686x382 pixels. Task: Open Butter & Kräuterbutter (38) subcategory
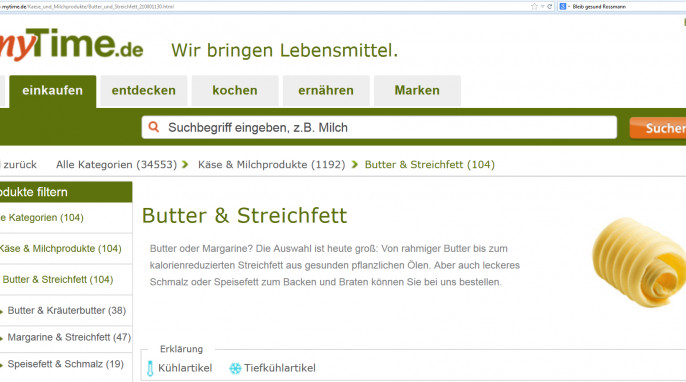66,310
